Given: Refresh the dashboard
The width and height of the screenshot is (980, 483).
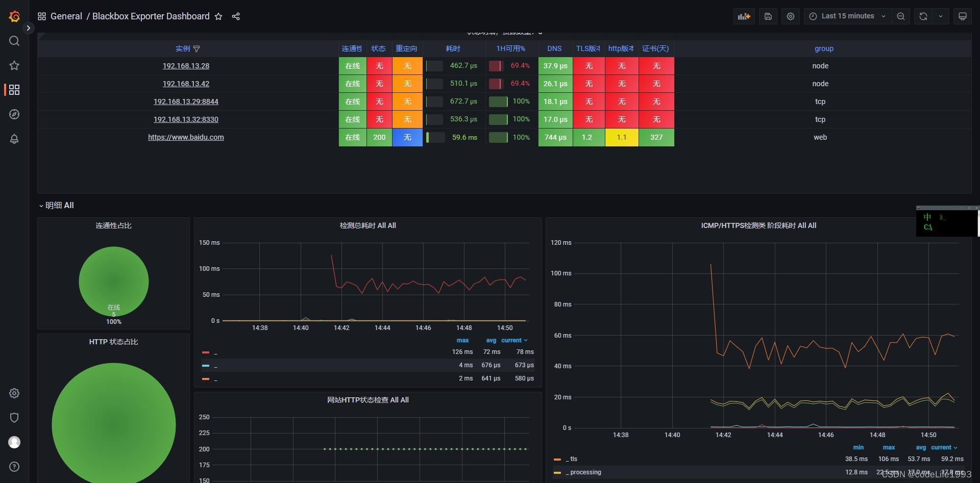Looking at the screenshot, I should pyautogui.click(x=923, y=16).
